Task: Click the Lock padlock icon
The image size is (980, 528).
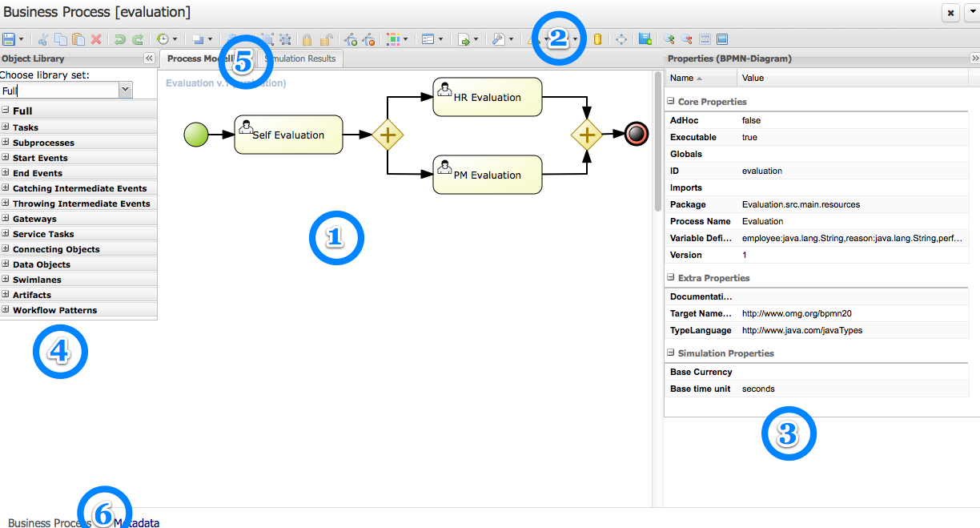Action: (307, 39)
